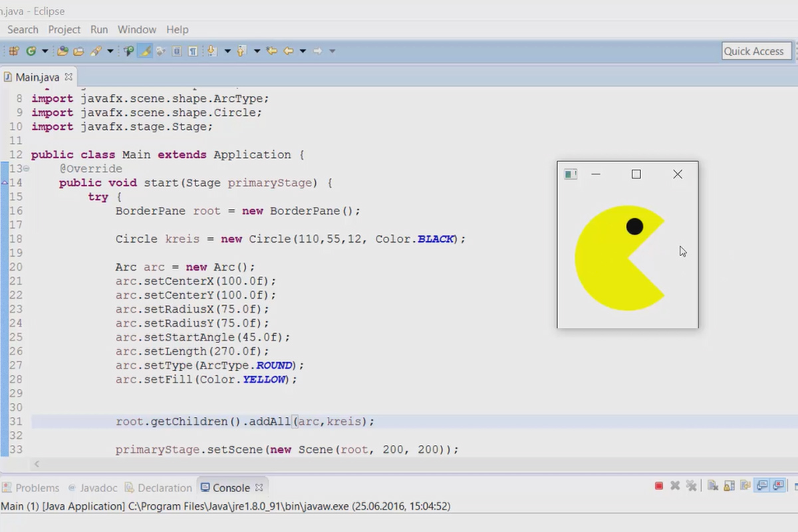Screen dimensions: 798x532
Task: Open the Next Annotation dropdown arrow
Action: click(x=227, y=51)
